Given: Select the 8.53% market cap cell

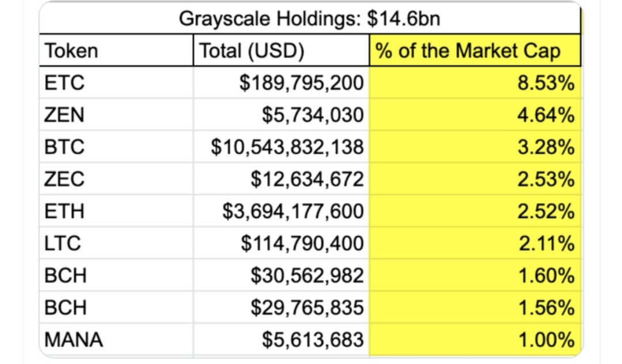Looking at the screenshot, I should tap(475, 82).
